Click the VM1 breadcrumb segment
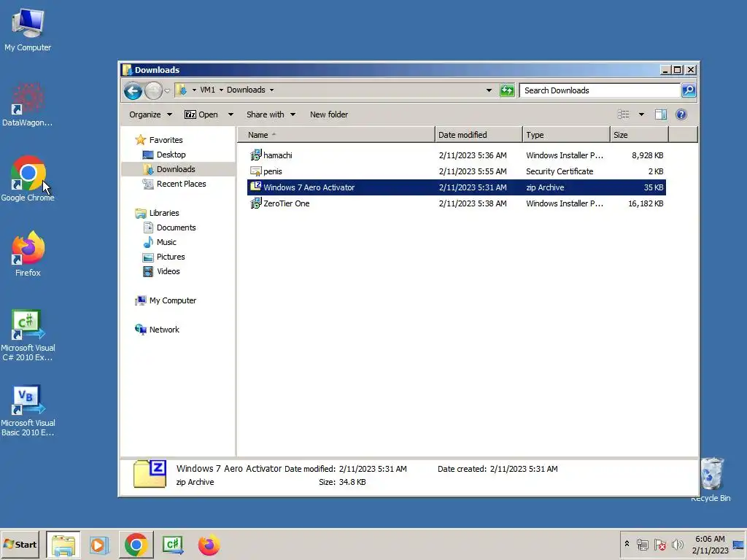This screenshot has height=560, width=747. (207, 90)
